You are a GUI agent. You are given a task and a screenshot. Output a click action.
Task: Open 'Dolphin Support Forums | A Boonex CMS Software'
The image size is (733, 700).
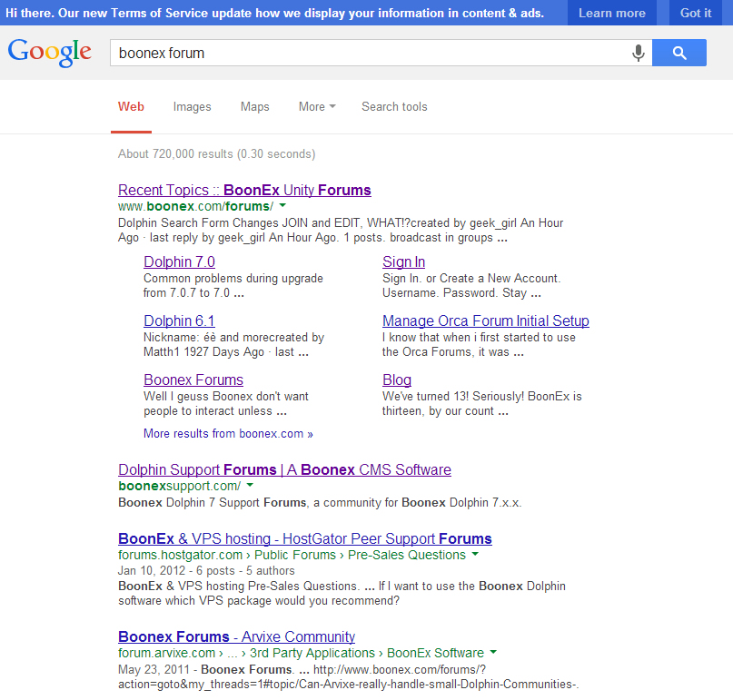click(x=284, y=469)
